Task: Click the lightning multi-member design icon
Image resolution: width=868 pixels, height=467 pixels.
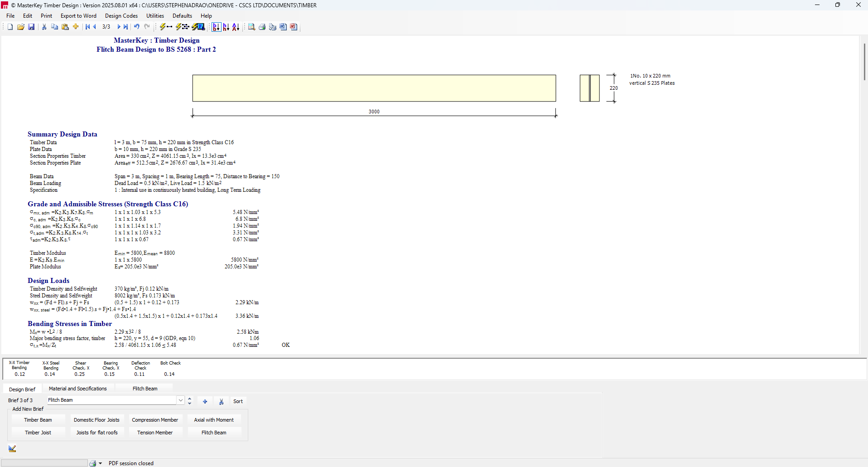Action: [x=182, y=27]
